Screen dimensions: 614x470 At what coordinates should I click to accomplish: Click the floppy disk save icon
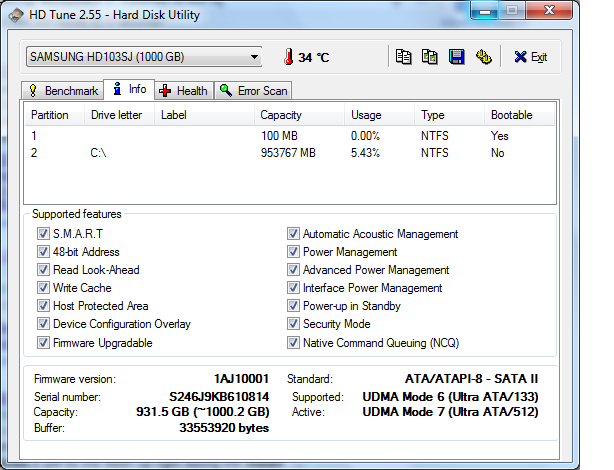coord(457,57)
